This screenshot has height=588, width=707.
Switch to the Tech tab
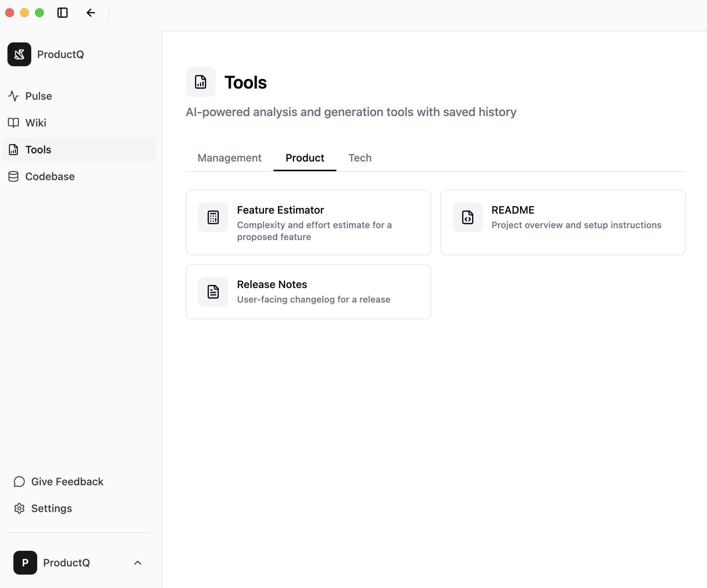pos(359,158)
